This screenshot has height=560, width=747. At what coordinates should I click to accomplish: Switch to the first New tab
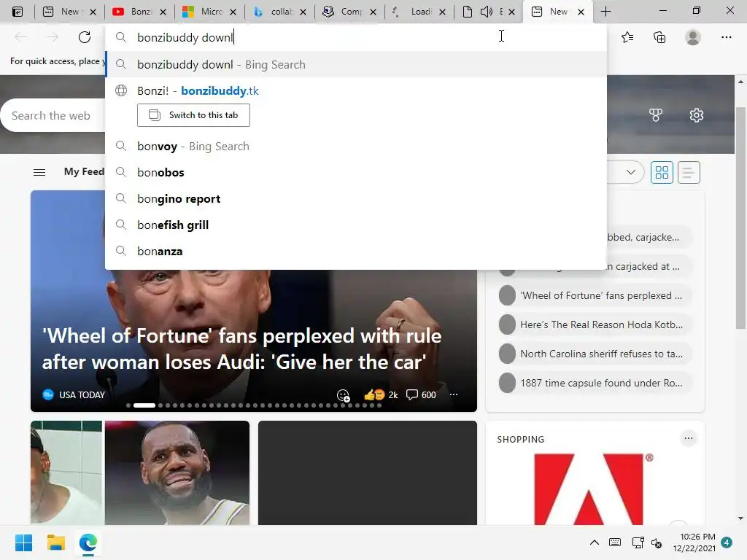point(63,12)
